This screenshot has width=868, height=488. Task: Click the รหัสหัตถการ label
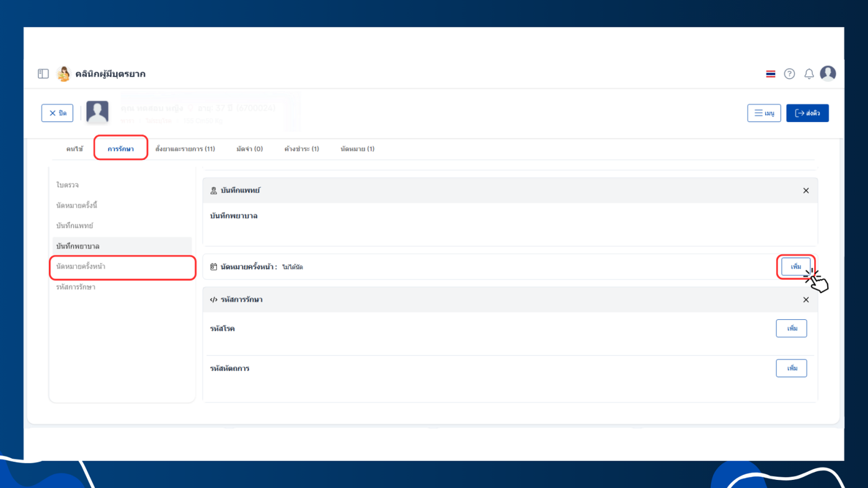click(229, 368)
